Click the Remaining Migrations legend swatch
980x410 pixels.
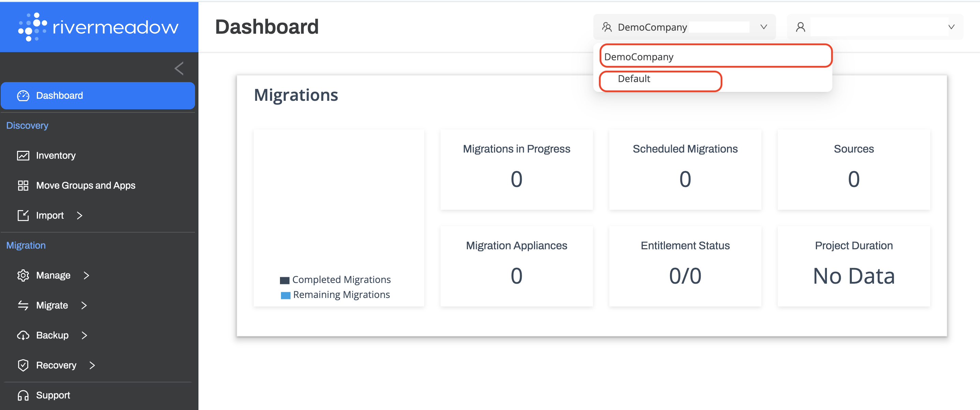click(x=285, y=295)
